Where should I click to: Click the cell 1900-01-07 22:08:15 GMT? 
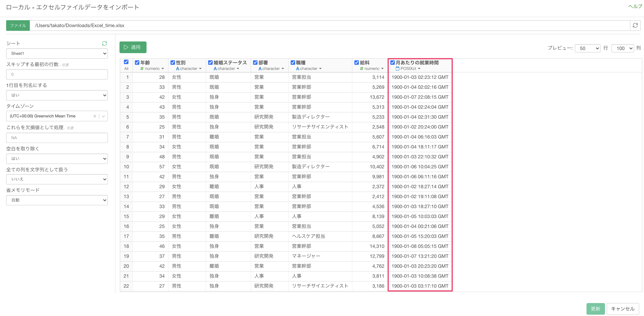(420, 97)
